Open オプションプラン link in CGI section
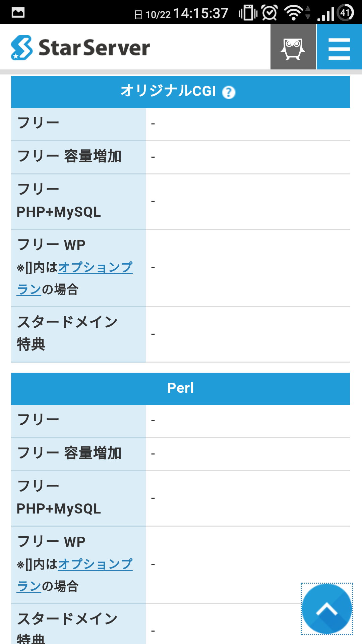This screenshot has width=362, height=644. 75,278
